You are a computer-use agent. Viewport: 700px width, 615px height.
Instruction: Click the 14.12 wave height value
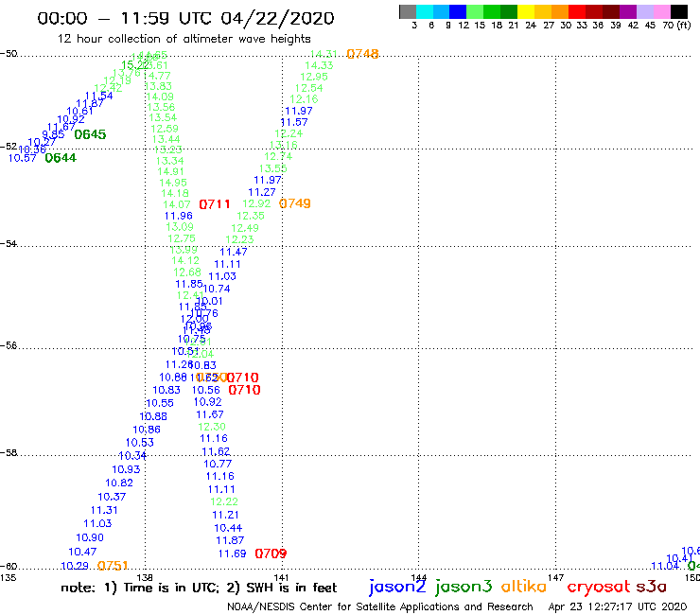pyautogui.click(x=185, y=260)
